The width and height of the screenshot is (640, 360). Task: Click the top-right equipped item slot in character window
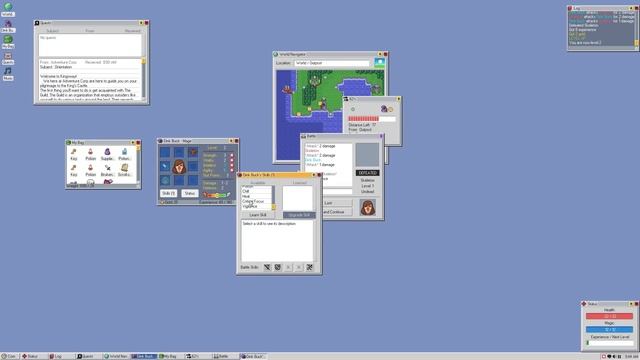(x=193, y=152)
